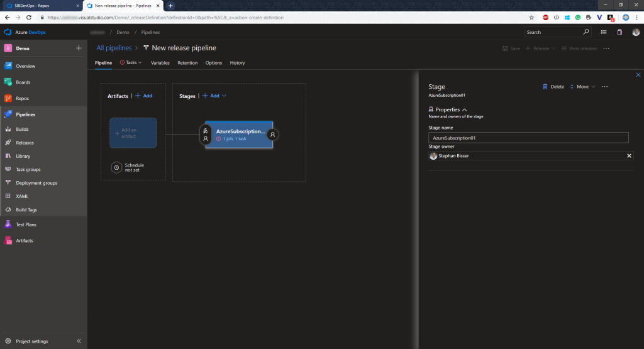Delete the current stage
644x349 pixels.
(x=553, y=87)
